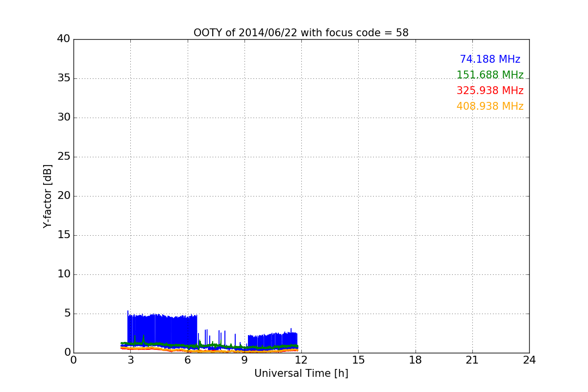Click the y-axis tick label 20

pyautogui.click(x=64, y=196)
